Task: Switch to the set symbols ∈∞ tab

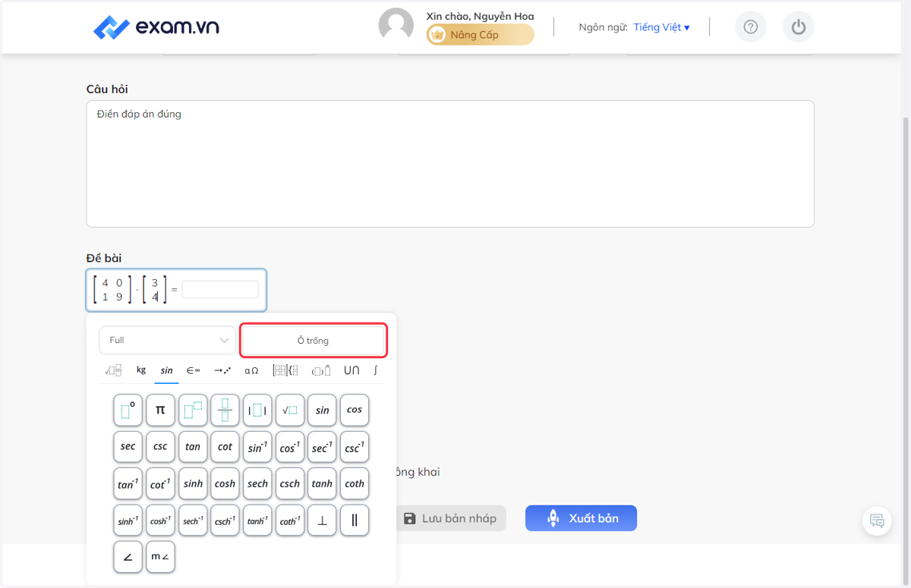Action: pos(193,370)
